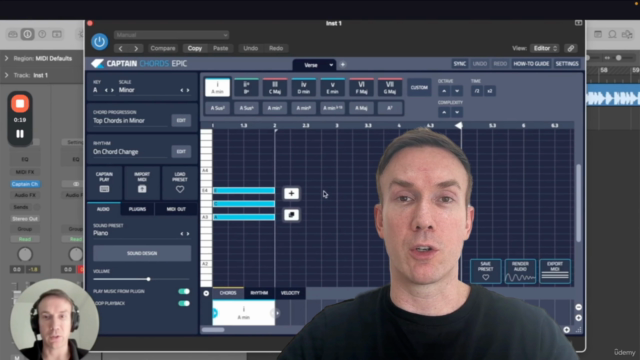
Task: Open SOUND DESIGN panel
Action: pyautogui.click(x=142, y=253)
